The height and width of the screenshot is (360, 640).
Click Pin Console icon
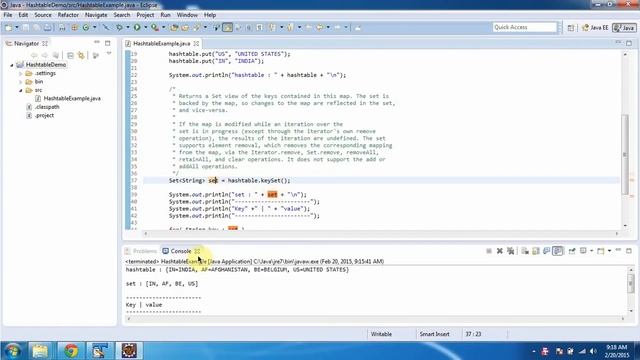pos(572,251)
